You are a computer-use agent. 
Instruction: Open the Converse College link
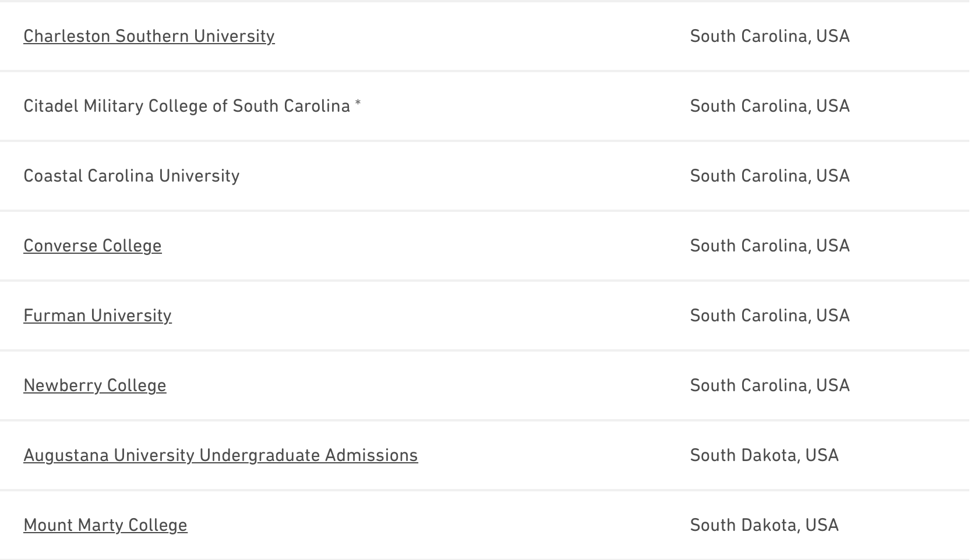[93, 246]
